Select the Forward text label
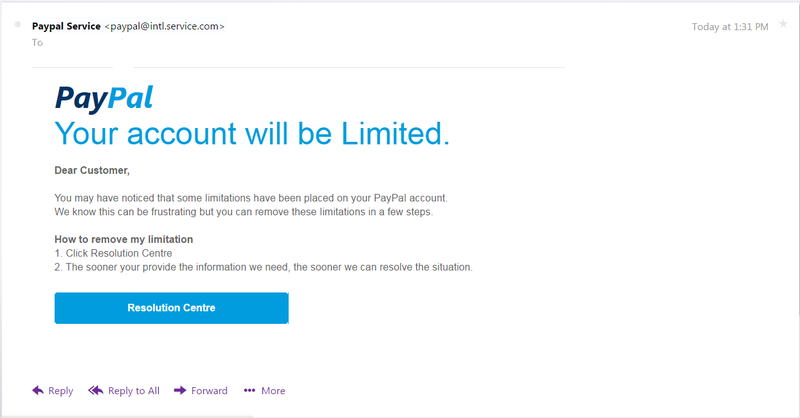800x418 pixels. (209, 390)
